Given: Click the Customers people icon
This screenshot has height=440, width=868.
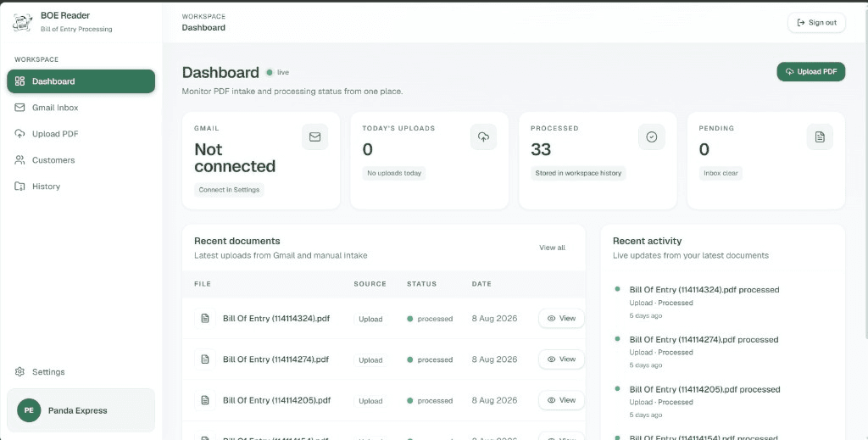Looking at the screenshot, I should tap(20, 160).
